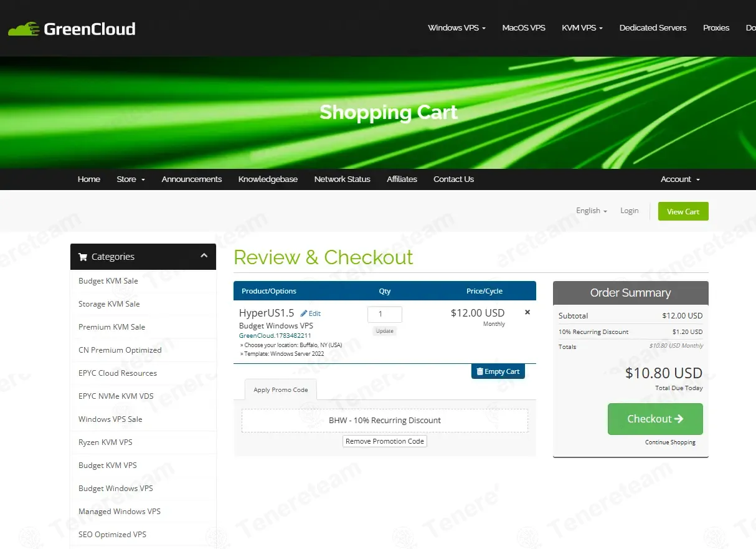Open Proxies menu item
Image resolution: width=756 pixels, height=549 pixels.
(716, 28)
